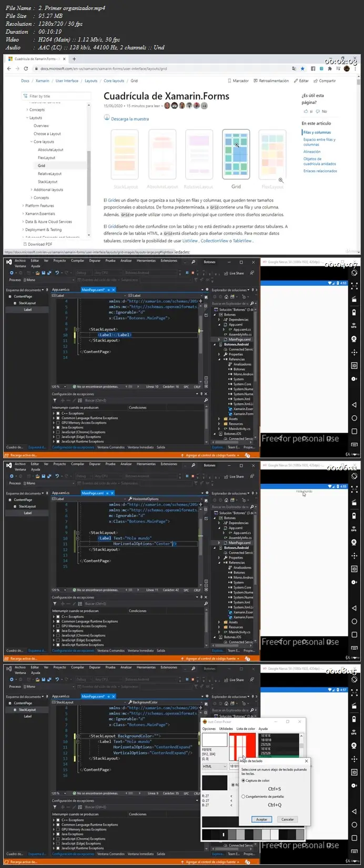
Task: Reload the docs.microsoft.com page in Chrome
Action: (27, 69)
